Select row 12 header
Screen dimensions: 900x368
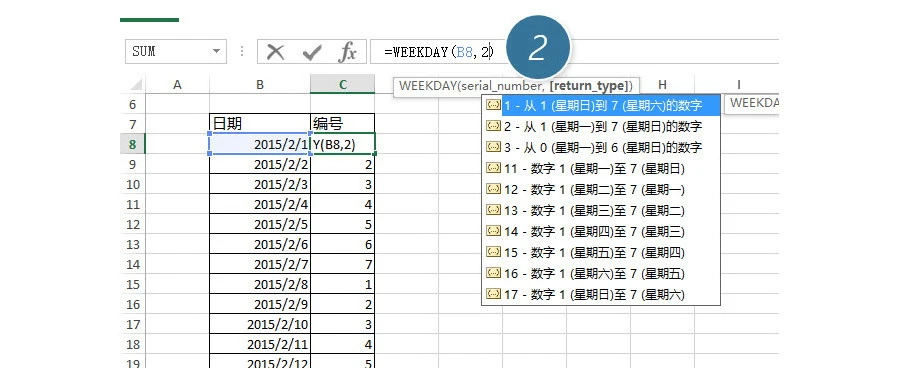[x=133, y=224]
